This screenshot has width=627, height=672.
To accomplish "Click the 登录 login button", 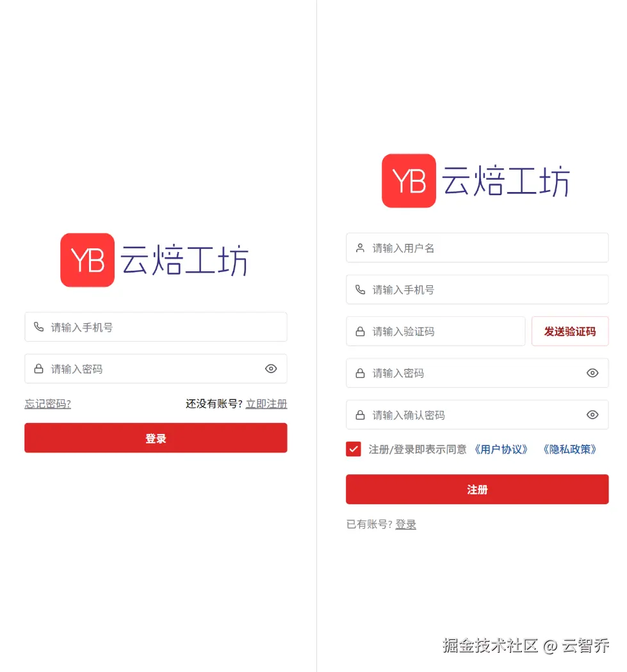I will [x=156, y=438].
